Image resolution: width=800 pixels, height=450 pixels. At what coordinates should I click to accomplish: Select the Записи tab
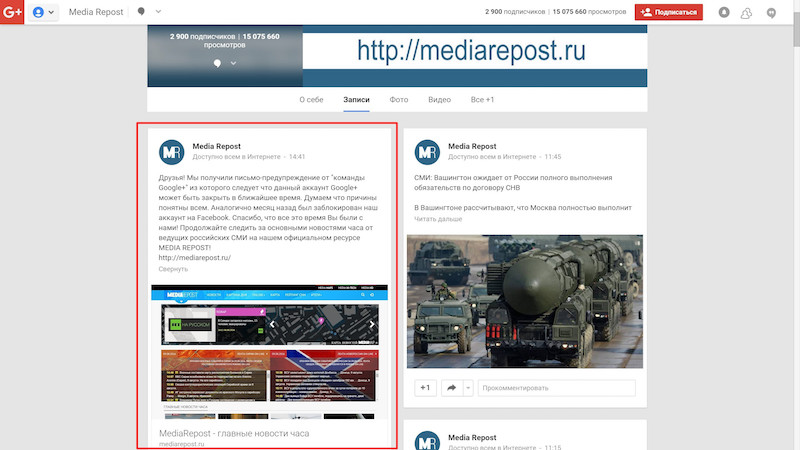(356, 99)
